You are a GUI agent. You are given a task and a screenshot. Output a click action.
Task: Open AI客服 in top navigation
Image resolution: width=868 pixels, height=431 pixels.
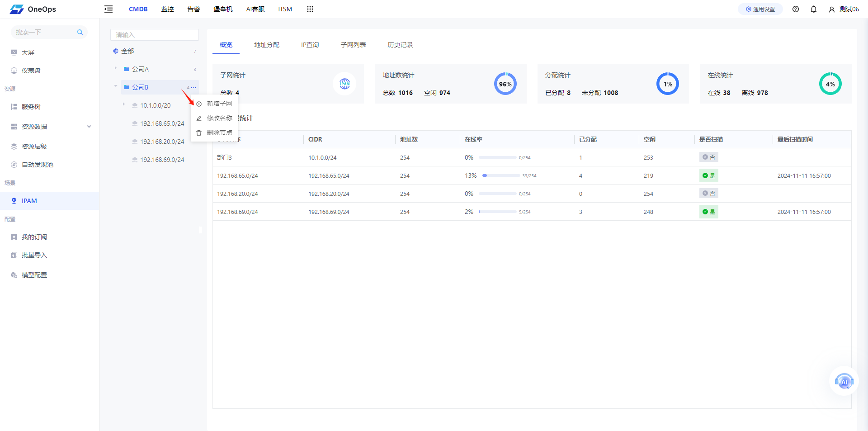tap(255, 9)
